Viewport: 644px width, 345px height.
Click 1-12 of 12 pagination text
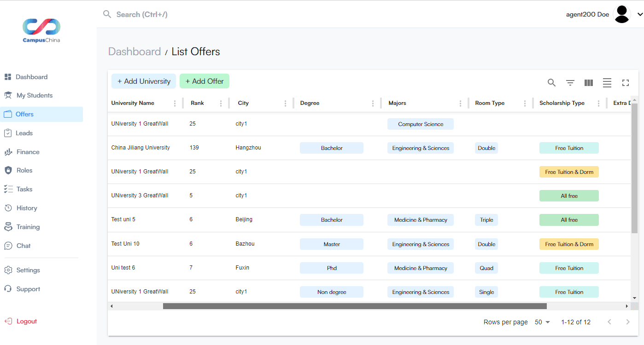pyautogui.click(x=576, y=322)
